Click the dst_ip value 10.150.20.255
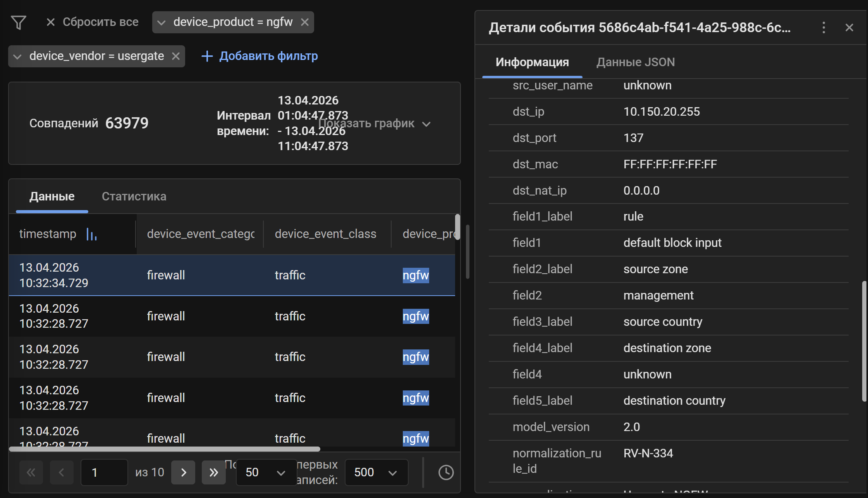Screen dimensions: 868x498 [662, 111]
